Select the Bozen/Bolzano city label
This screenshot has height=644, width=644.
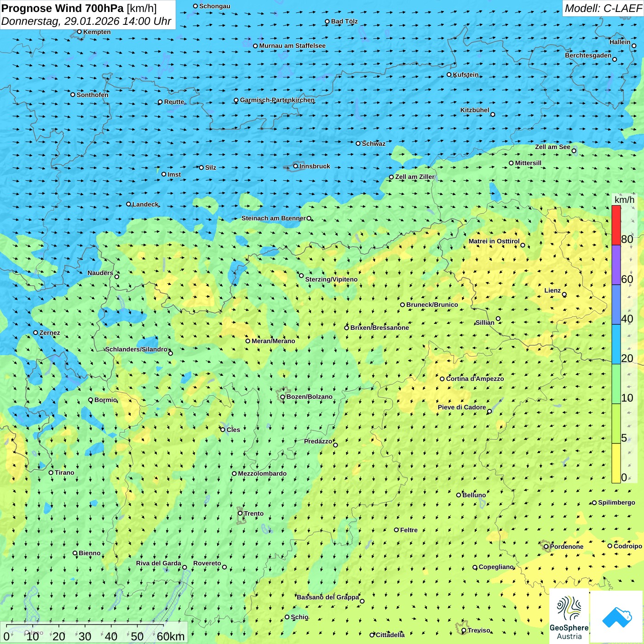(x=309, y=397)
